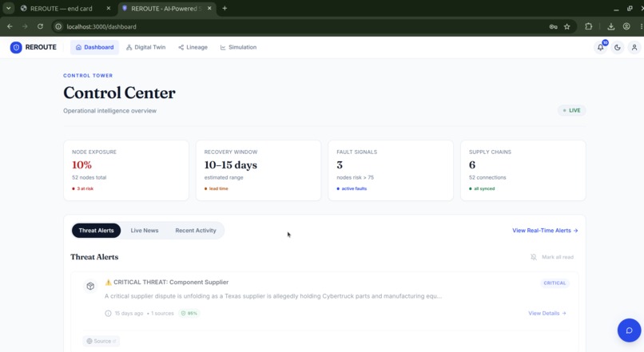644x352 pixels.
Task: Open the browser profile icon
Action: point(626,26)
